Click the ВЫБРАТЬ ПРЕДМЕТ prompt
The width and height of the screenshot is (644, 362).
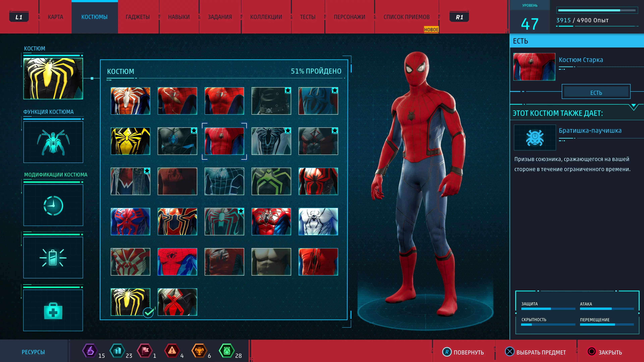pyautogui.click(x=535, y=352)
